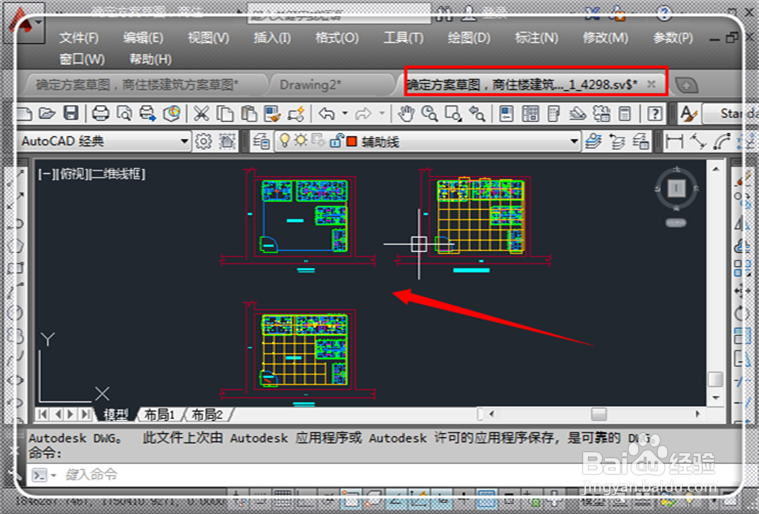Switch to the 布局1 layout tab
Image resolution: width=759 pixels, height=514 pixels.
pos(160,415)
